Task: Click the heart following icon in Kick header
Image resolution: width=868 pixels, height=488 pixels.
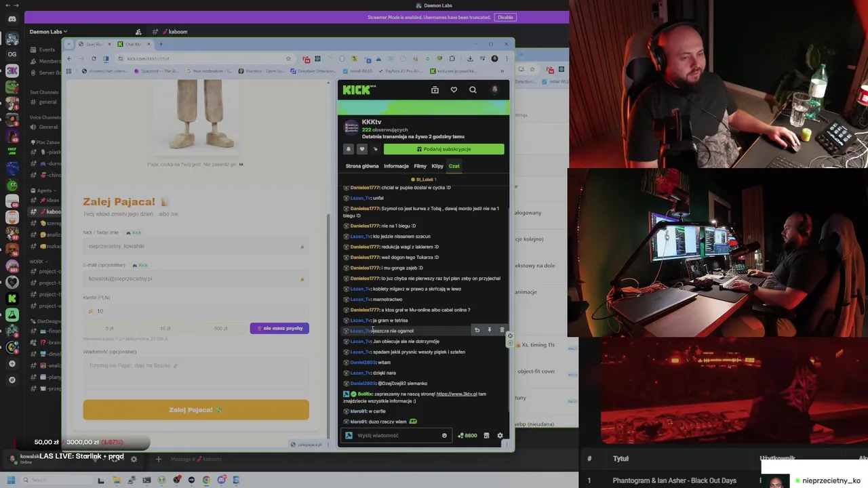Action: pyautogui.click(x=454, y=89)
